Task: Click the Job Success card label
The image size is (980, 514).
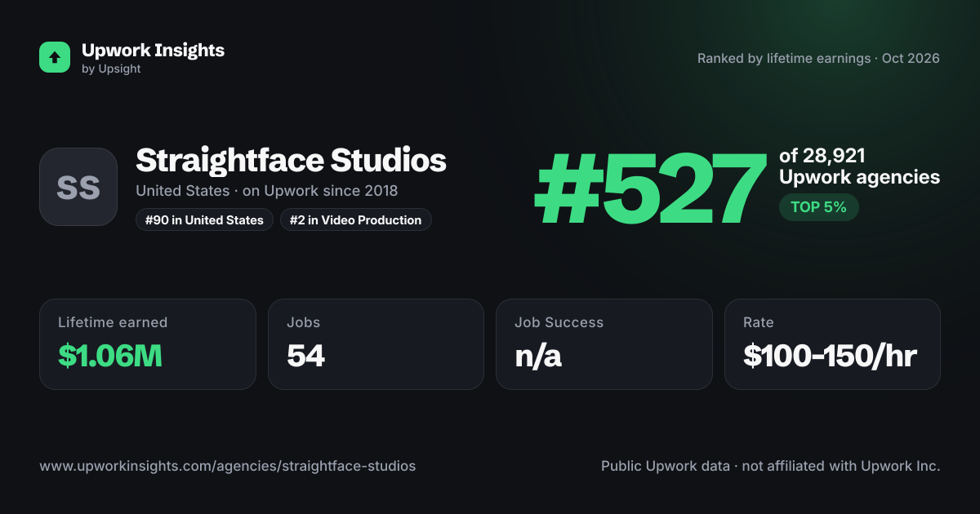Action: click(559, 322)
